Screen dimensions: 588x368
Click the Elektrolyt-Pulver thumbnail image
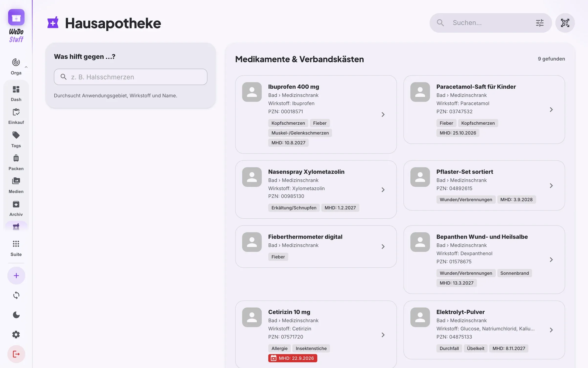[x=420, y=317]
